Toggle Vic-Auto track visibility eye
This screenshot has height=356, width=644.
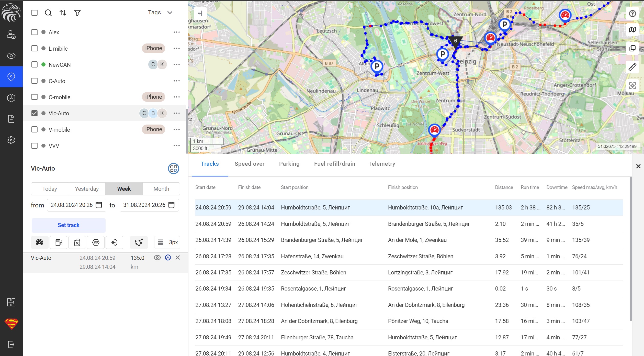click(x=157, y=258)
